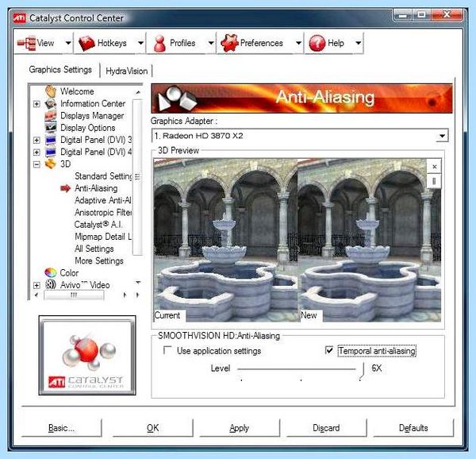Image resolution: width=476 pixels, height=459 pixels.
Task: Expand the Digital Panel (DVI) 3 node
Action: coord(36,140)
